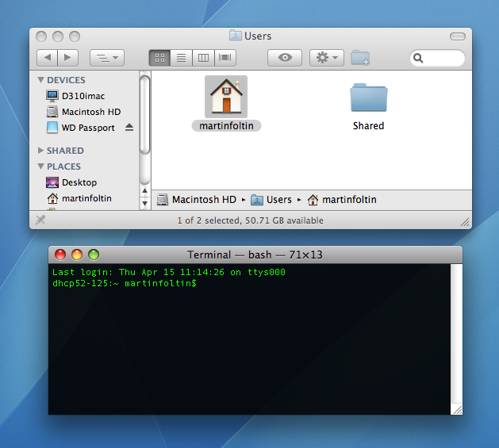
Task: Click Users in the path bar
Action: (x=271, y=200)
